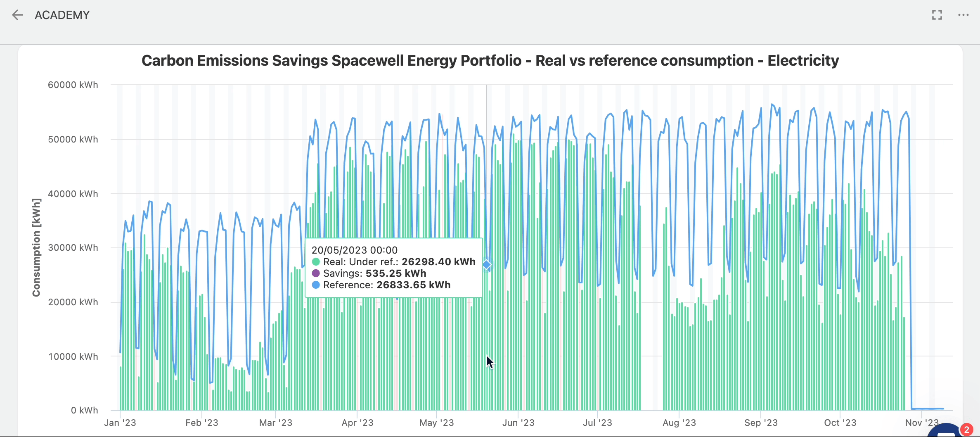Click the Jul '23 x-axis label
This screenshot has height=437, width=980.
[598, 423]
